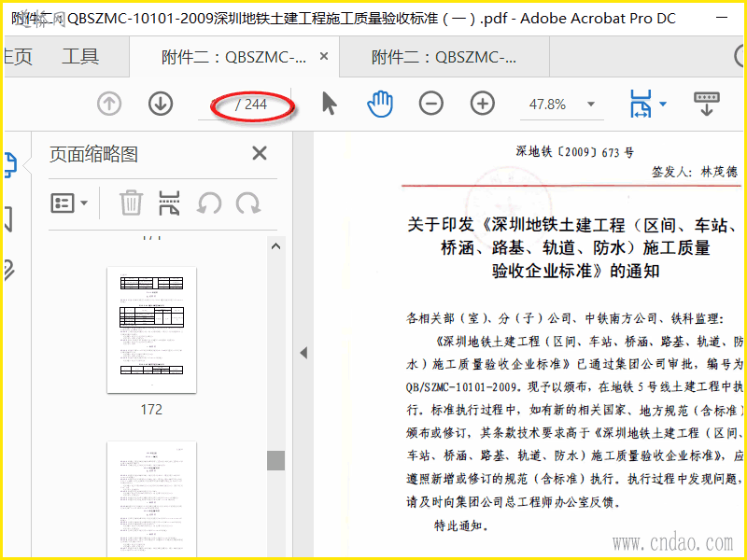Viewport: 747px width, 560px height.
Task: Open the bookmarks sidebar icon
Action: 8,219
